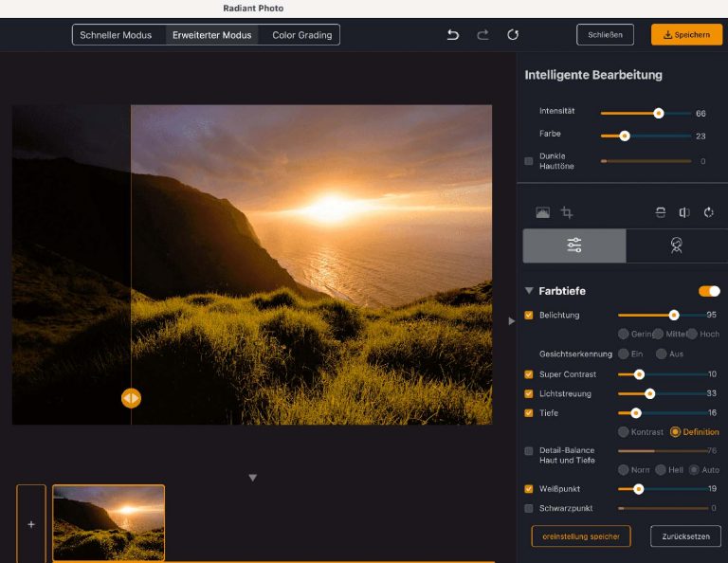Image resolution: width=728 pixels, height=563 pixels.
Task: Click the vertical flip icon
Action: (661, 213)
